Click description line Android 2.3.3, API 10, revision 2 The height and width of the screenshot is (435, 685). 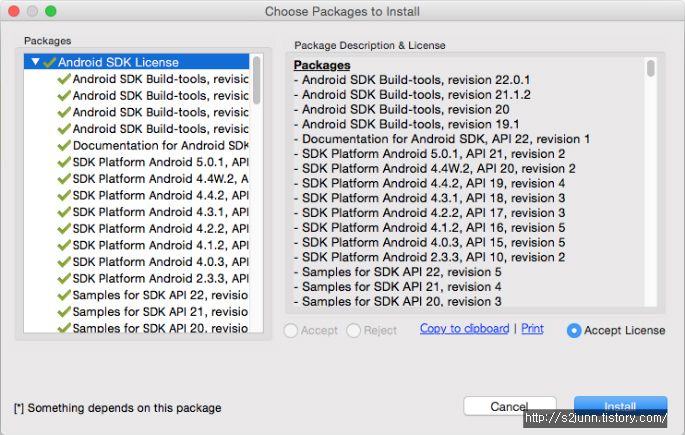(x=429, y=258)
